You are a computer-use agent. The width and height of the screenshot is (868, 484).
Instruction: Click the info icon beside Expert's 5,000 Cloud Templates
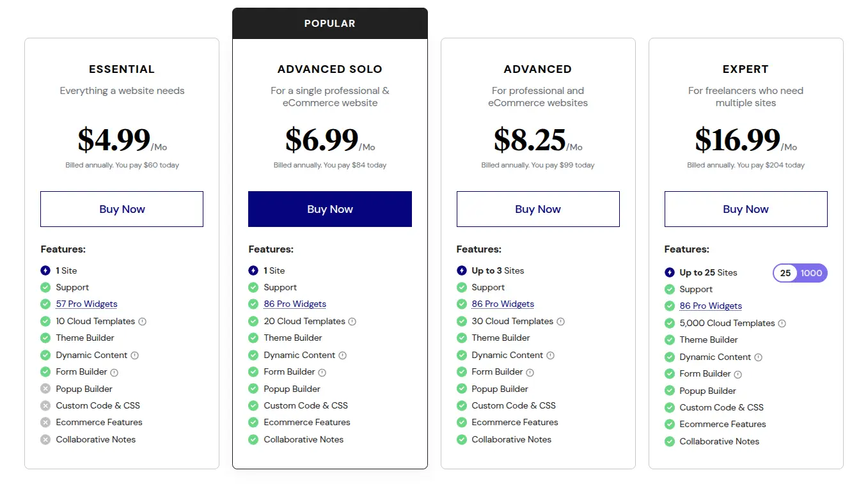782,323
